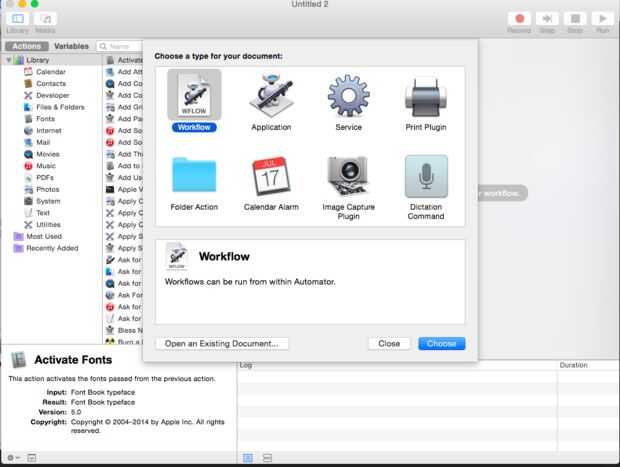Show the log list view icon
620x467 pixels.
point(248,458)
